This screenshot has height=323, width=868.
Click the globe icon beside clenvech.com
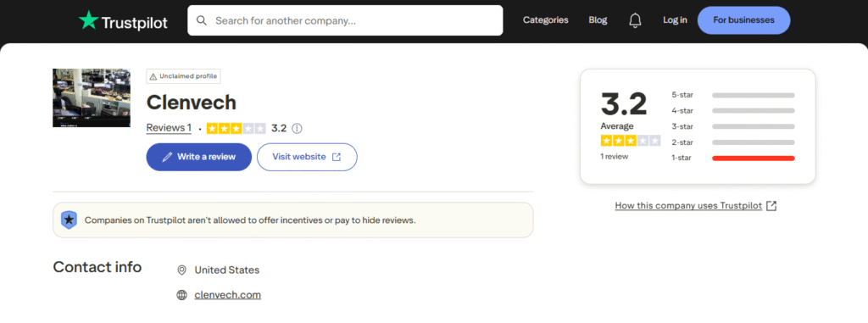click(x=181, y=295)
